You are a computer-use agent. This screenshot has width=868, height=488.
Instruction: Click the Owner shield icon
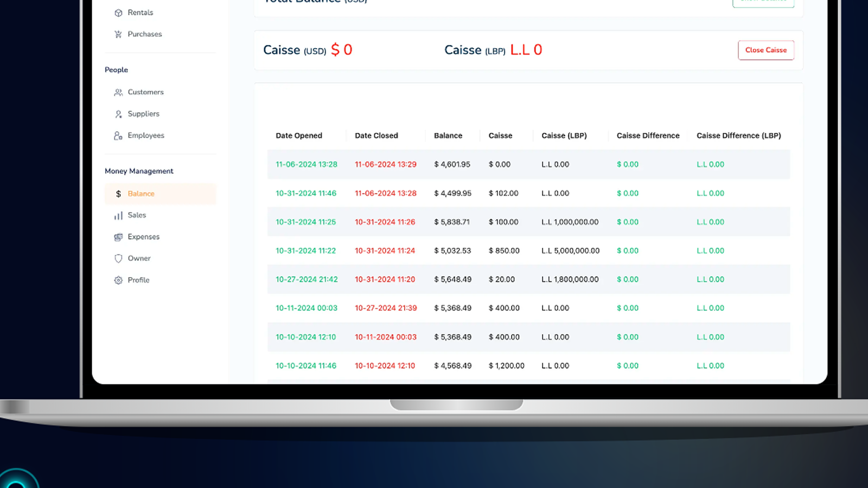tap(118, 259)
